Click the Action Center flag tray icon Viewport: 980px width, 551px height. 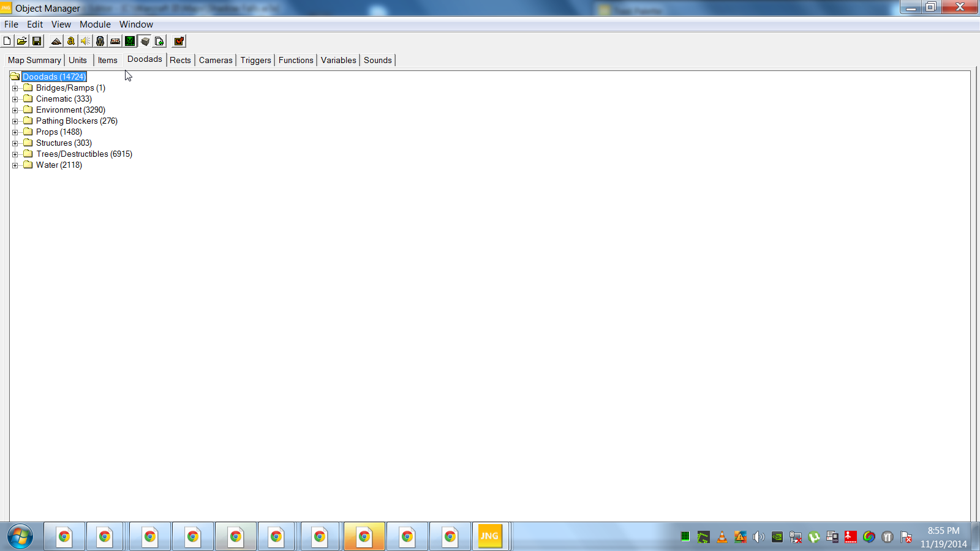click(x=907, y=537)
